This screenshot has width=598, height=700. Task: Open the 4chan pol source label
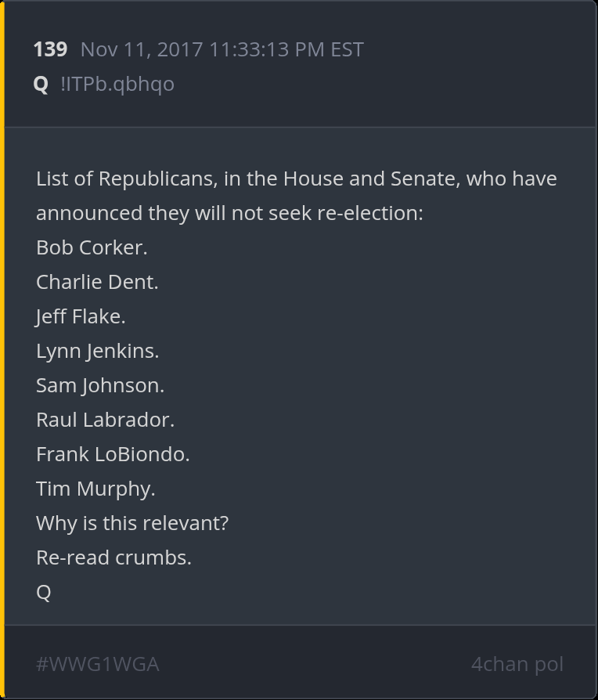517,664
